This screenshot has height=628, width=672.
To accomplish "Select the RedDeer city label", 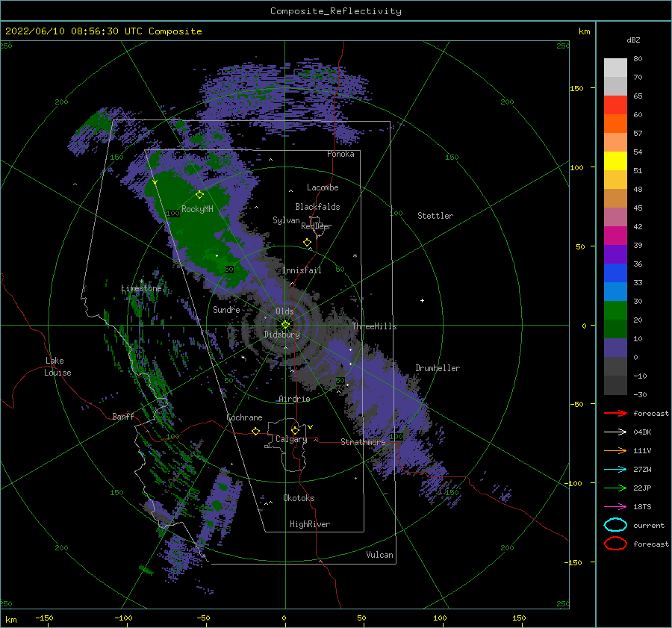I will coord(317,226).
